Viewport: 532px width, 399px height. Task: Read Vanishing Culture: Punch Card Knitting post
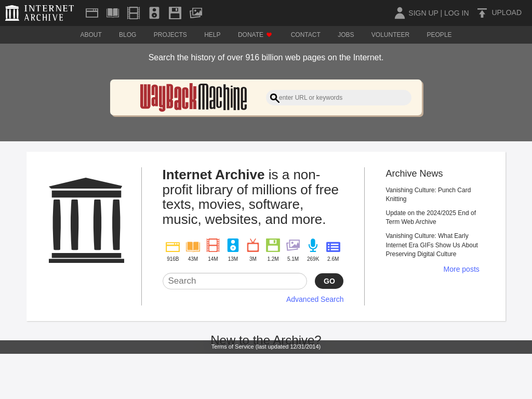(428, 194)
